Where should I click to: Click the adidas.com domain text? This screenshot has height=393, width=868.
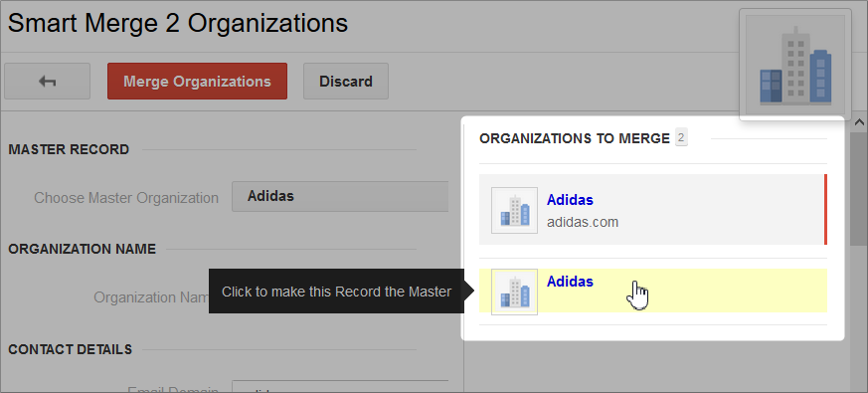point(583,222)
